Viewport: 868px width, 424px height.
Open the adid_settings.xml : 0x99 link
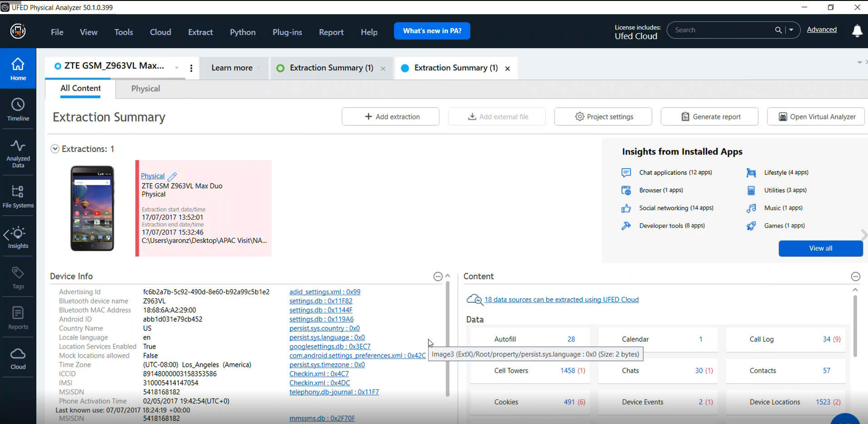[x=325, y=292]
